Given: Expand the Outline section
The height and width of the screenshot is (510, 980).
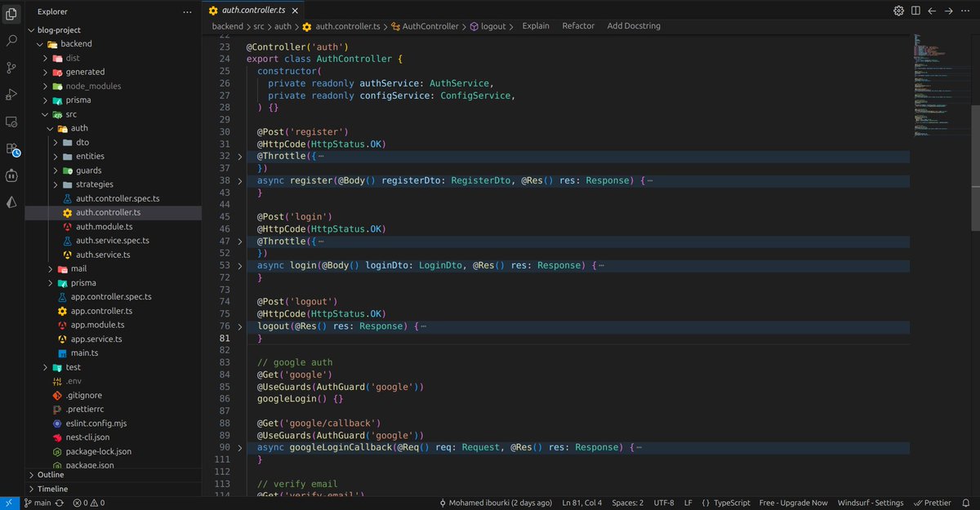Looking at the screenshot, I should tap(114, 474).
